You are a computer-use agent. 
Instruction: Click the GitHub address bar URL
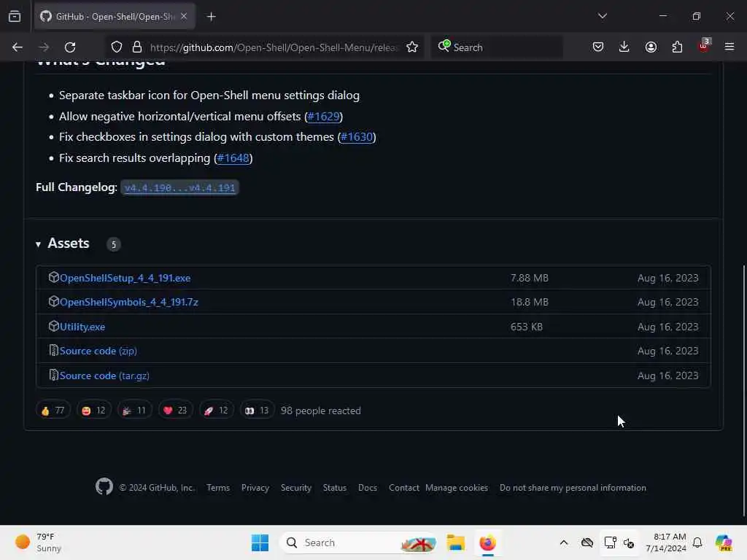pos(274,47)
